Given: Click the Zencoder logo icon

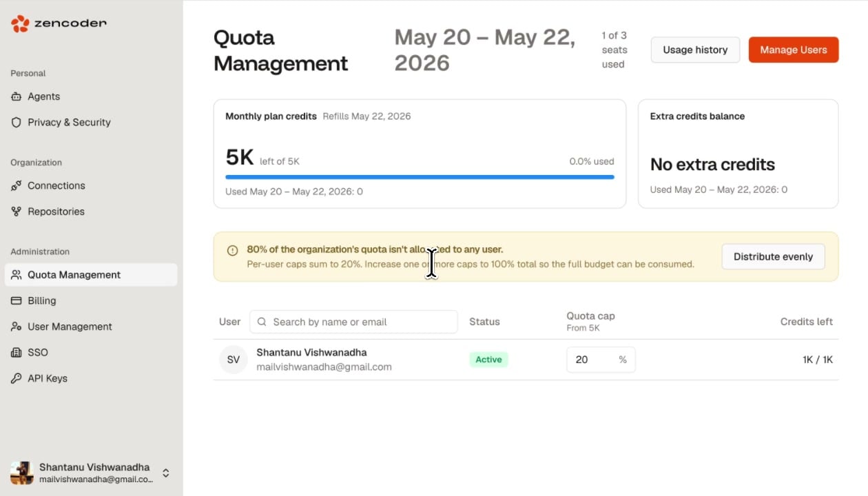Looking at the screenshot, I should click(x=20, y=23).
